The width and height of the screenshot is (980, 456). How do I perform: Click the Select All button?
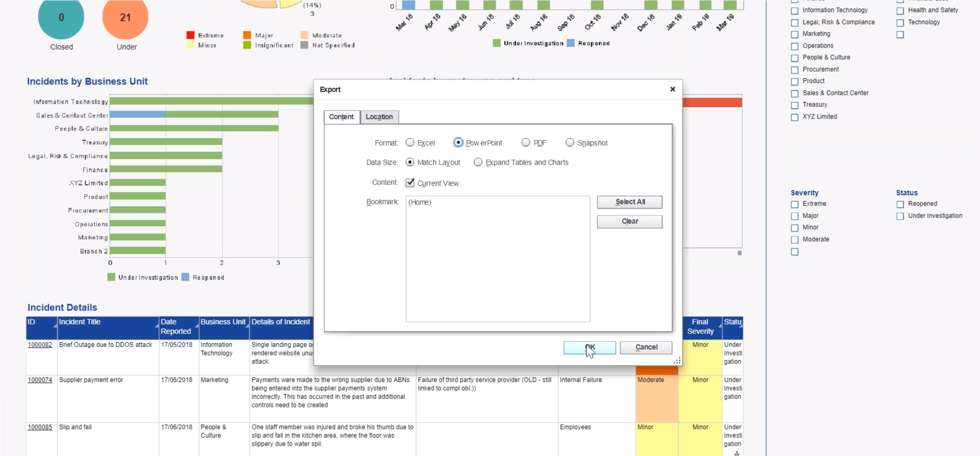pos(629,202)
